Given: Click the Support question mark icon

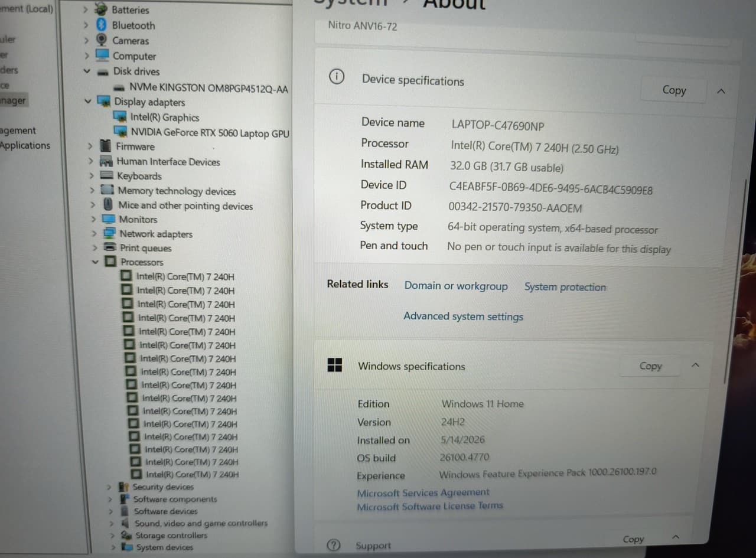Looking at the screenshot, I should coord(334,544).
